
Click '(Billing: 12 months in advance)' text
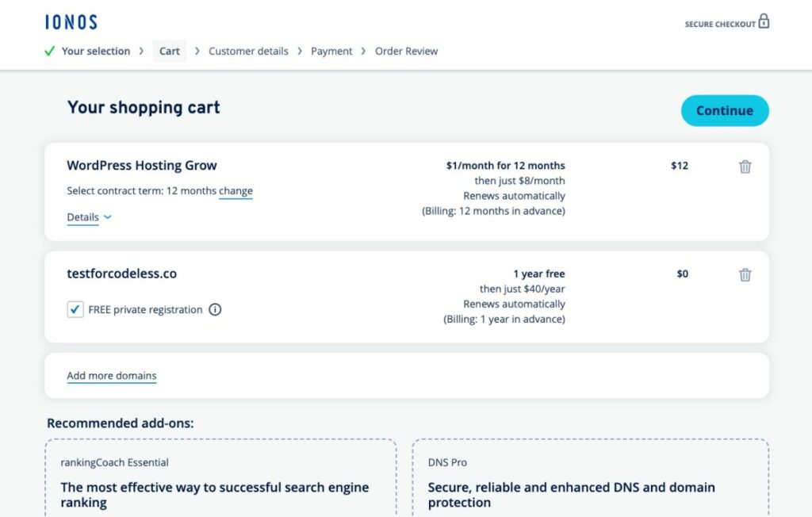click(493, 211)
